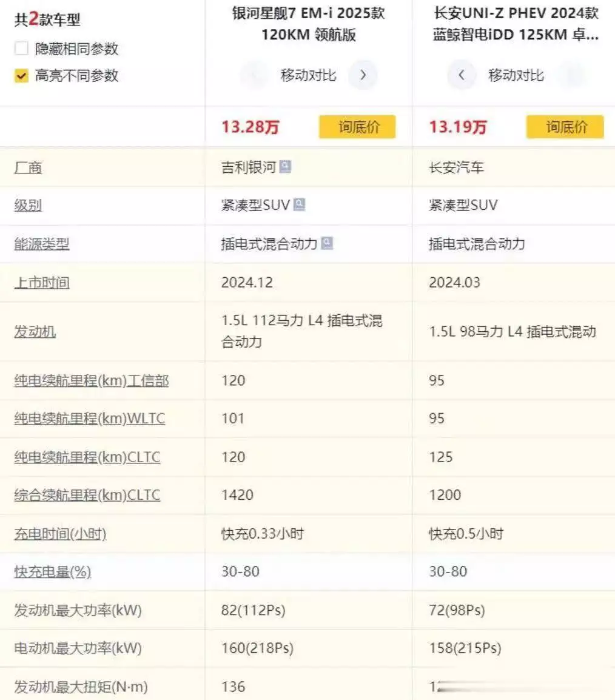Open the 快充电量(%) link

pyautogui.click(x=53, y=572)
